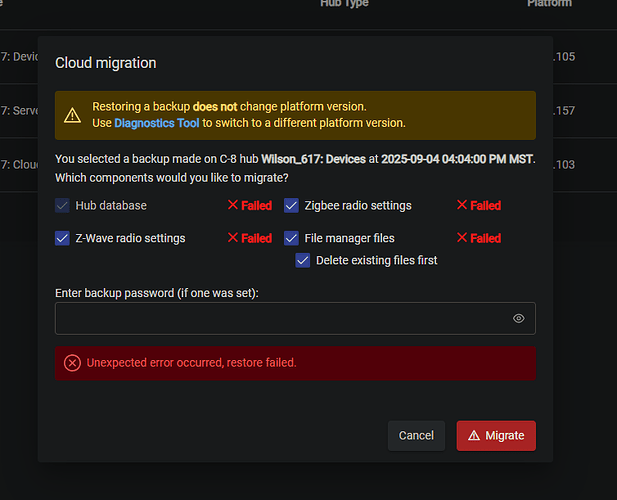The height and width of the screenshot is (500, 617).
Task: Click the Hub Type column header
Action: click(x=344, y=4)
